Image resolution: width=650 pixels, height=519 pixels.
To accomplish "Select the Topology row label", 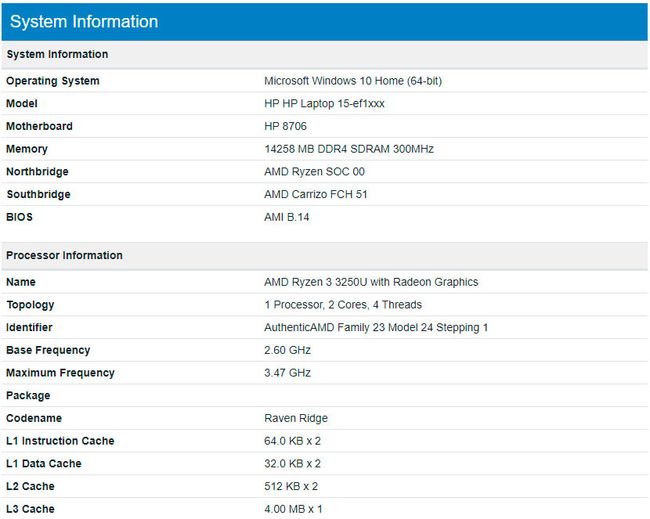I will point(30,305).
